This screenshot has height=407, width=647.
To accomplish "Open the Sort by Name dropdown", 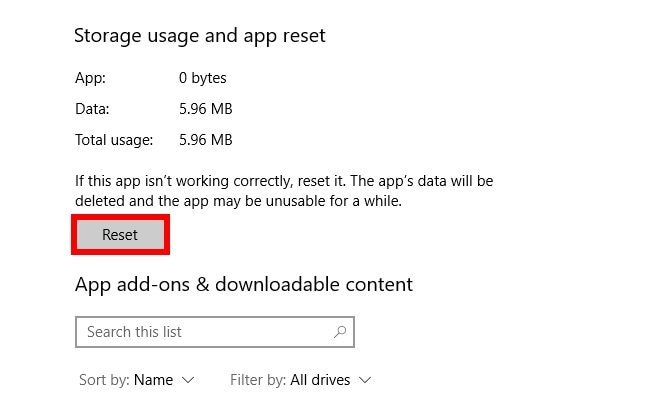I will [136, 380].
